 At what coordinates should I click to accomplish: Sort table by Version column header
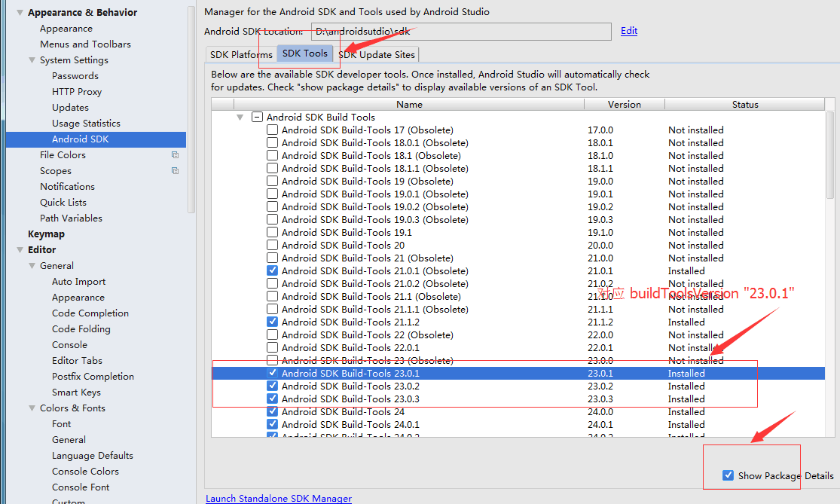[x=624, y=105]
